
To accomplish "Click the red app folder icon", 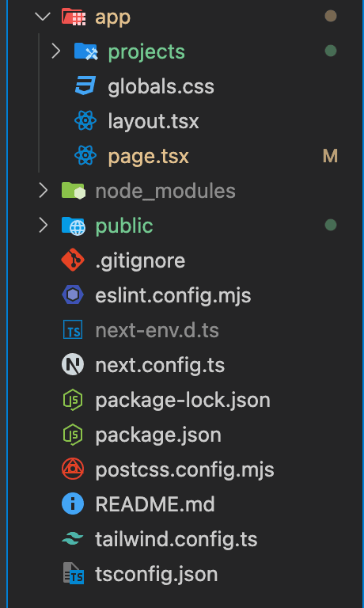I will tap(74, 17).
